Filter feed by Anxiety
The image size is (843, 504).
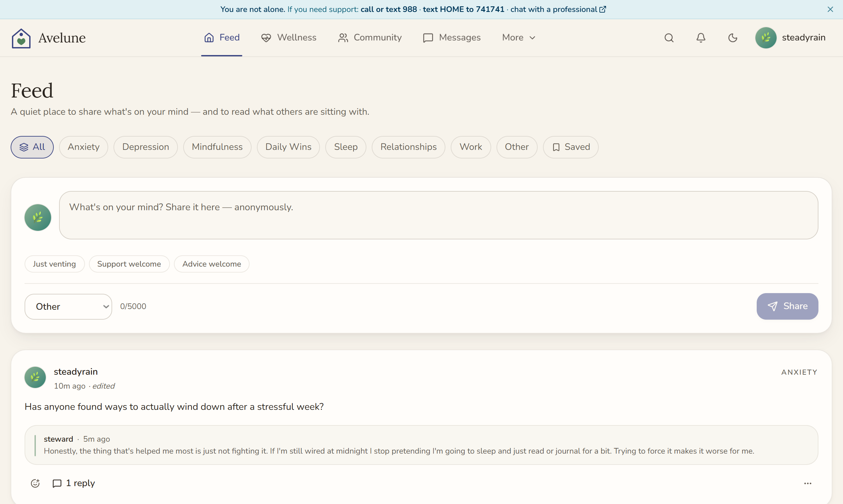click(84, 147)
